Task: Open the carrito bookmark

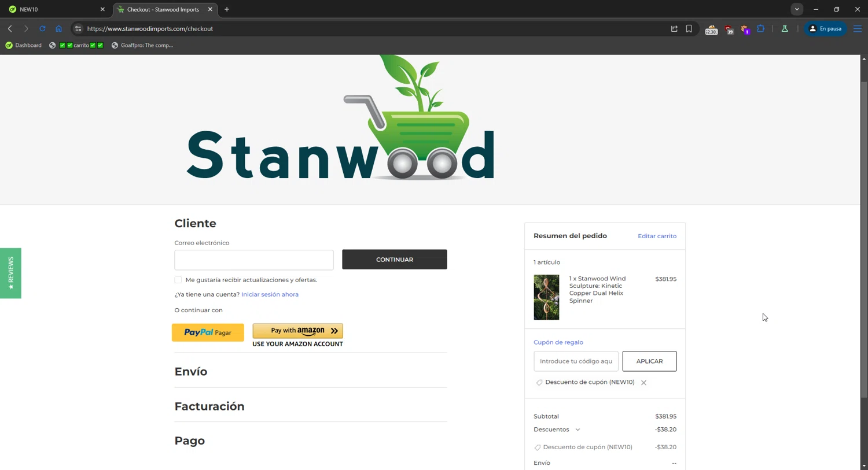Action: point(76,45)
